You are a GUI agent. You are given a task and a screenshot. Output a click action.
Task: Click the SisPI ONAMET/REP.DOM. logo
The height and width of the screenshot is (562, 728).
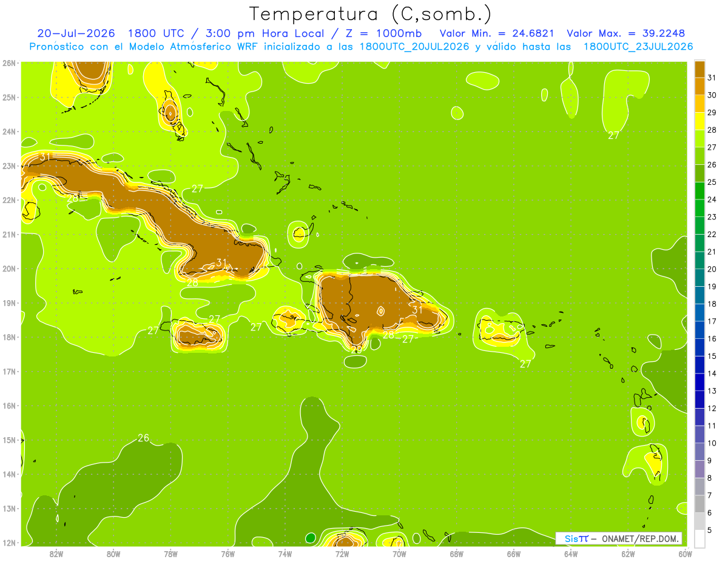(618, 538)
